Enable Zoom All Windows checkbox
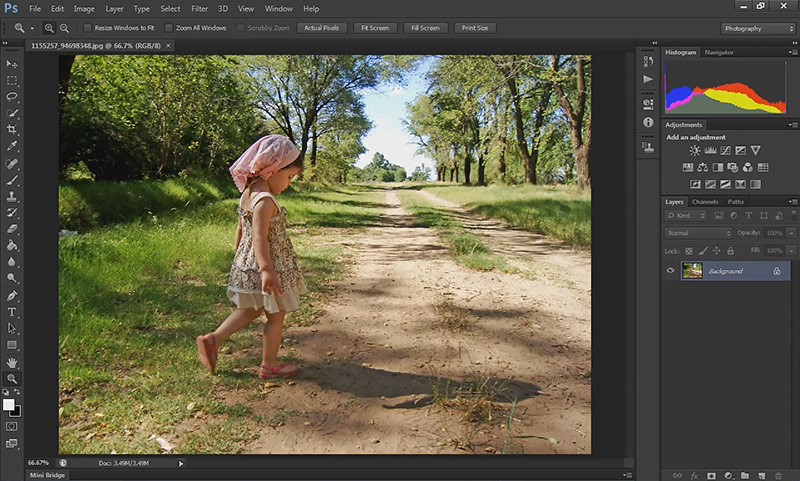This screenshot has height=481, width=800. tap(169, 28)
